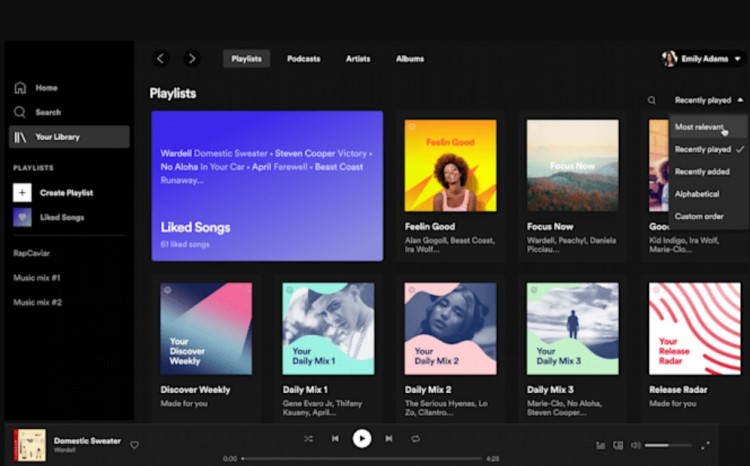Open Your Daily Mix 3 cover
Screen dimensions: 750x466
pos(573,329)
